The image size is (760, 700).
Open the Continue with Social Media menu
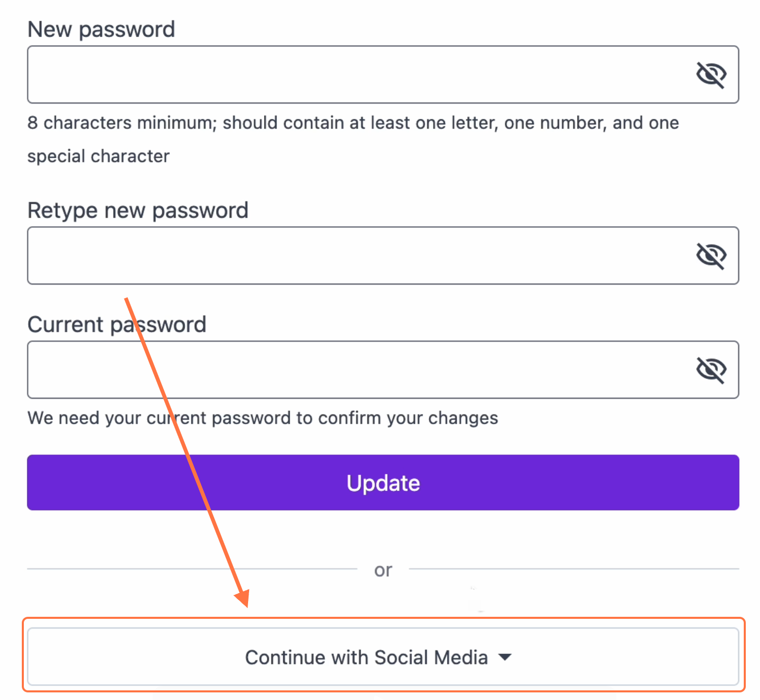pos(366,657)
